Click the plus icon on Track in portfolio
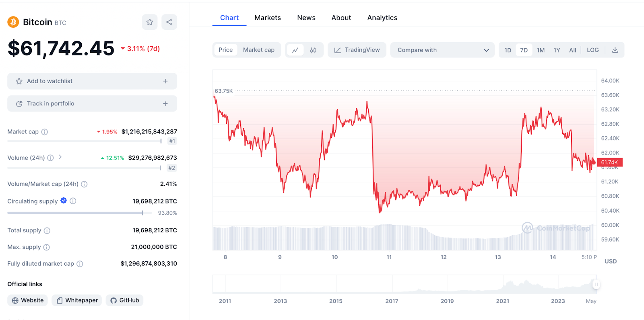The image size is (644, 320). 165,104
